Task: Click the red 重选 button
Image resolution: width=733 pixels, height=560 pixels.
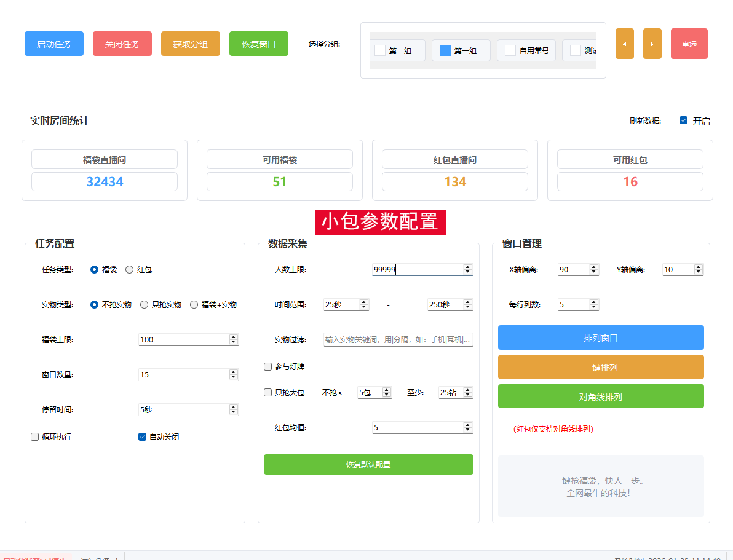Action: click(x=689, y=44)
